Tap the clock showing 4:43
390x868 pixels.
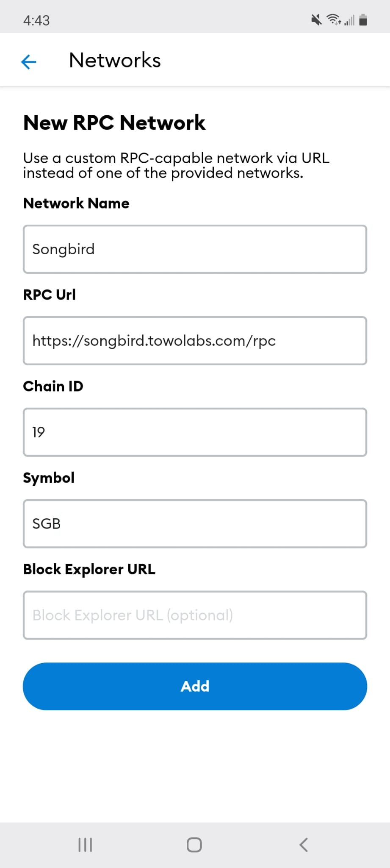tap(36, 20)
